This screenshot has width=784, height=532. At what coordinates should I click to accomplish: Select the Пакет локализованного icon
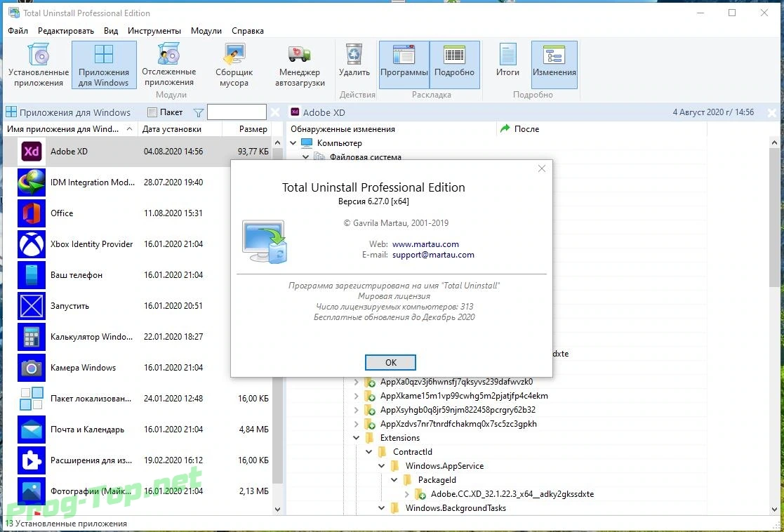[32, 399]
